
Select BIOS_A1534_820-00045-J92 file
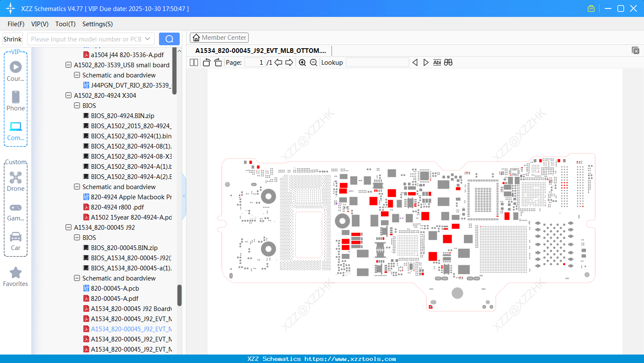pyautogui.click(x=127, y=258)
